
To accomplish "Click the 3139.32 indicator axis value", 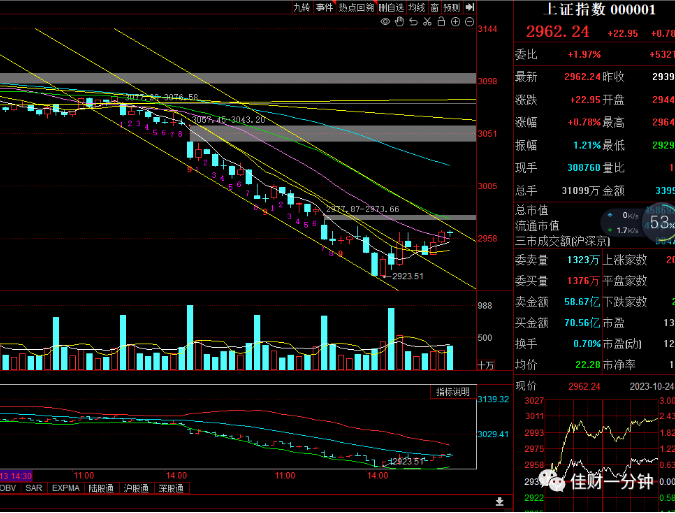I will coord(493,399).
